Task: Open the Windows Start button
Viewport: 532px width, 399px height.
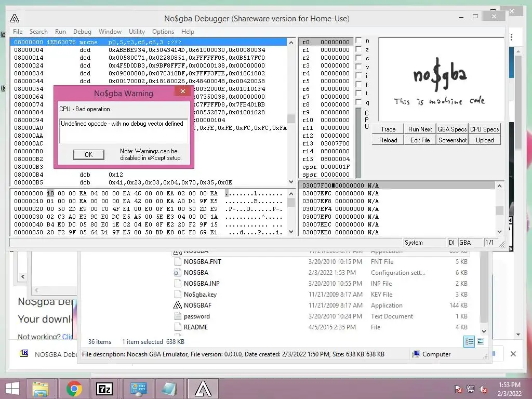Action: (x=12, y=389)
